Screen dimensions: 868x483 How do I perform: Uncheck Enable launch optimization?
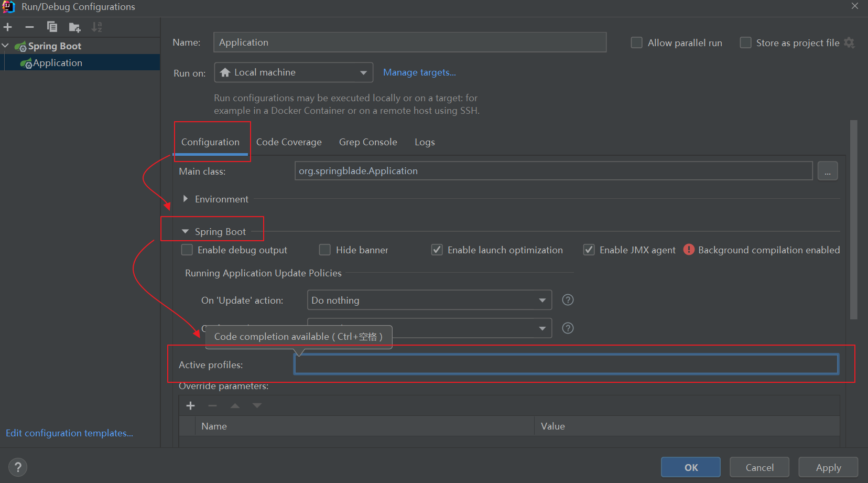click(x=437, y=250)
